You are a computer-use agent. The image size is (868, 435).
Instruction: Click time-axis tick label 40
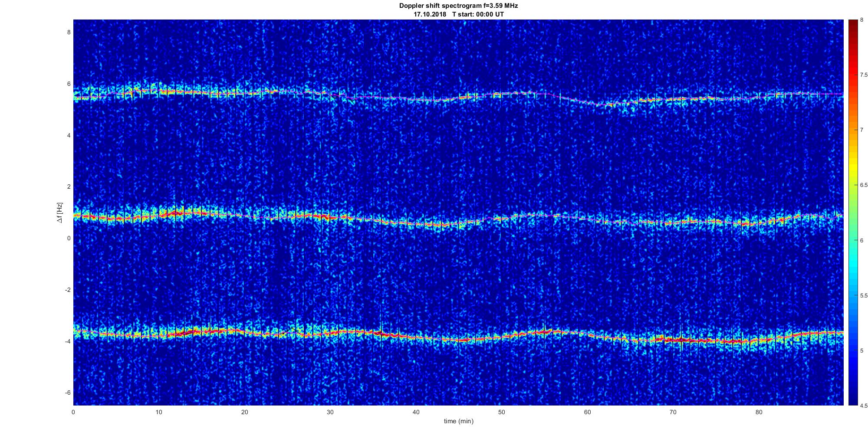[x=416, y=412]
